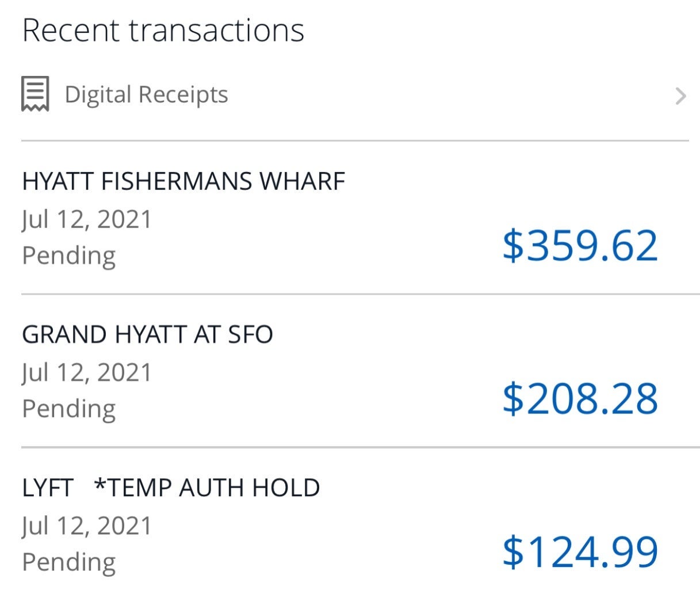The height and width of the screenshot is (594, 700).
Task: Tap the $359.62 amount
Action: pyautogui.click(x=580, y=246)
